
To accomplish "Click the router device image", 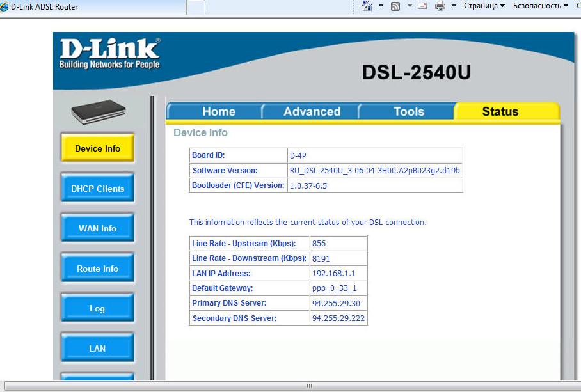I will [x=98, y=111].
